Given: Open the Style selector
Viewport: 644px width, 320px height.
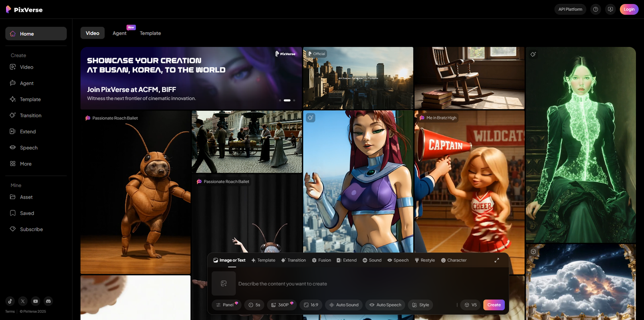Looking at the screenshot, I should [420, 305].
